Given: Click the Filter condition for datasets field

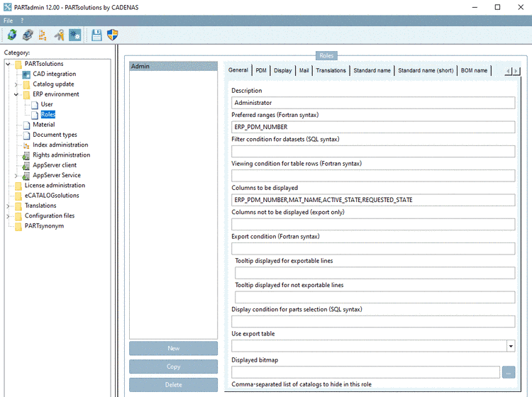Looking at the screenshot, I should (373, 152).
